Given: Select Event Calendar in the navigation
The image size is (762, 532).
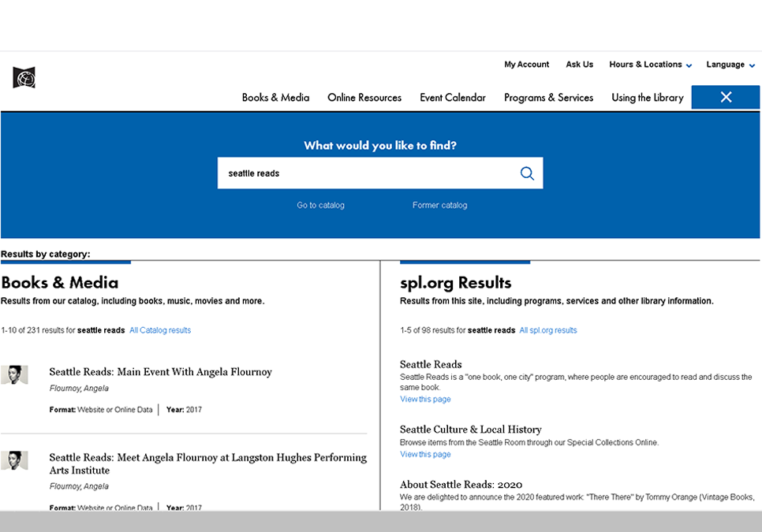Looking at the screenshot, I should pyautogui.click(x=453, y=98).
